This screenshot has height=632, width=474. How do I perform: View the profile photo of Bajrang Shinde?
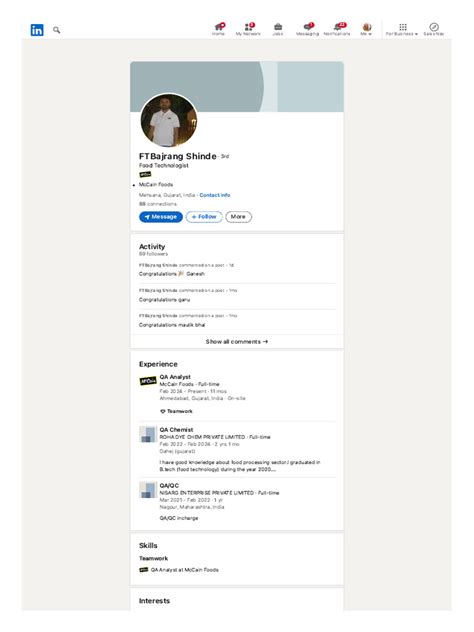(x=169, y=121)
